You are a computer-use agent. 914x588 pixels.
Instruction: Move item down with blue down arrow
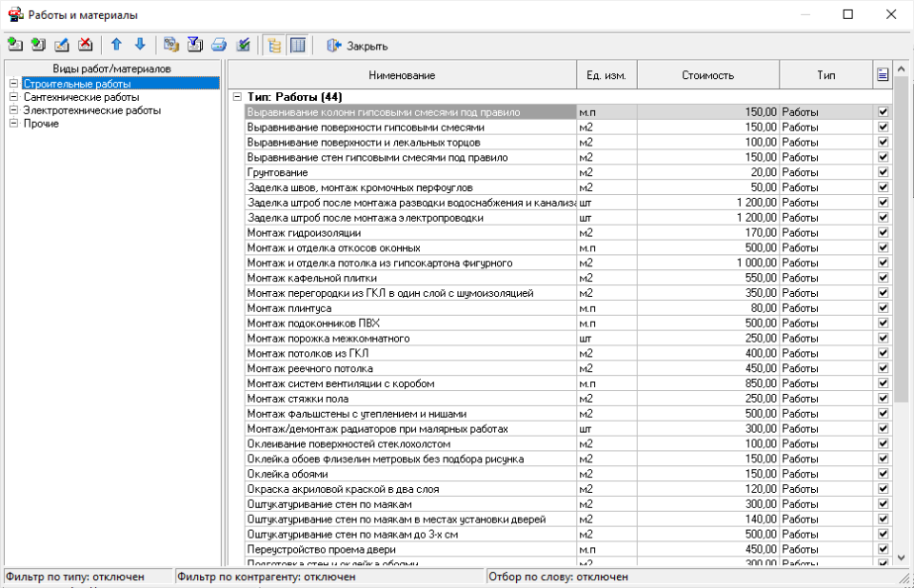tap(140, 45)
